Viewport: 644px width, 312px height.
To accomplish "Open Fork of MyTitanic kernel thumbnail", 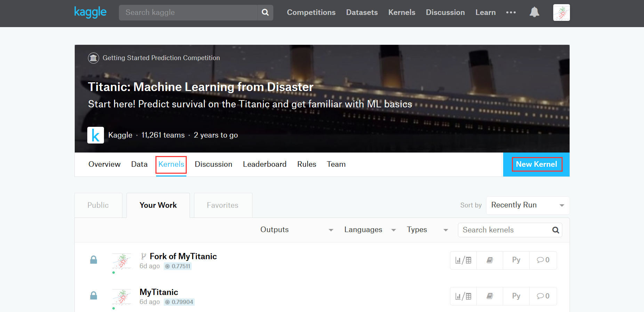I will [x=122, y=261].
